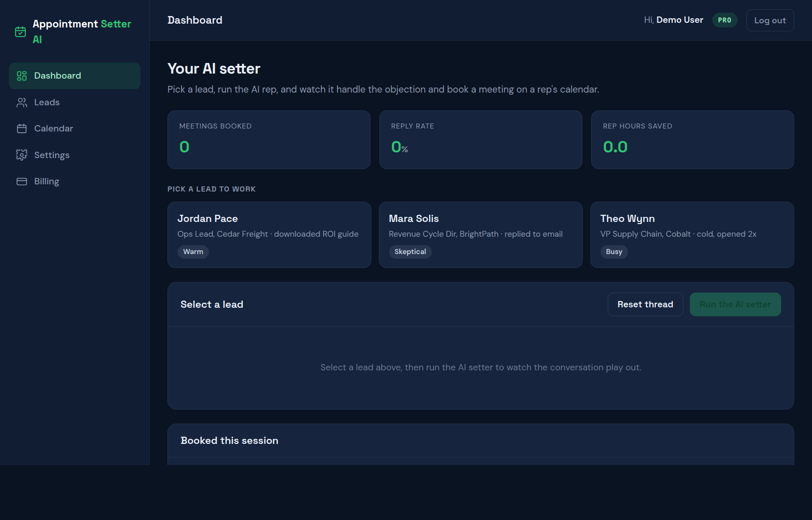Pick the Theo Wynn lead card
The width and height of the screenshot is (812, 520).
692,235
